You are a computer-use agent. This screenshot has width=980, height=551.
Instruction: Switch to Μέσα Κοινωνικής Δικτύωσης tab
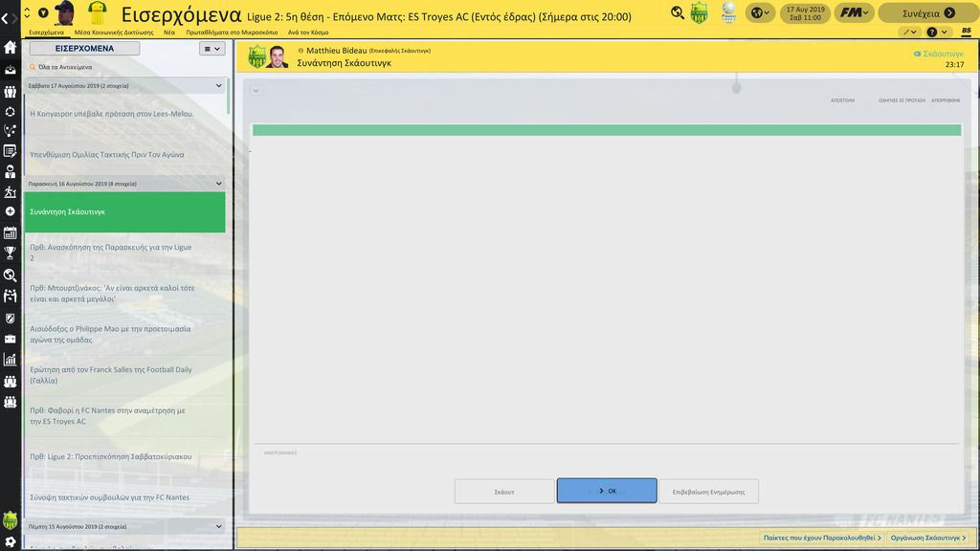[x=114, y=32]
